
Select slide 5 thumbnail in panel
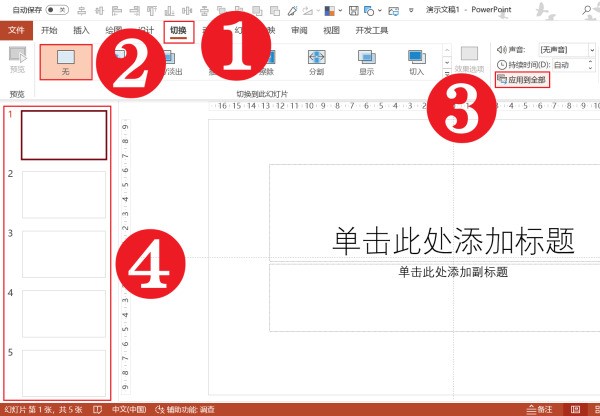tap(64, 373)
